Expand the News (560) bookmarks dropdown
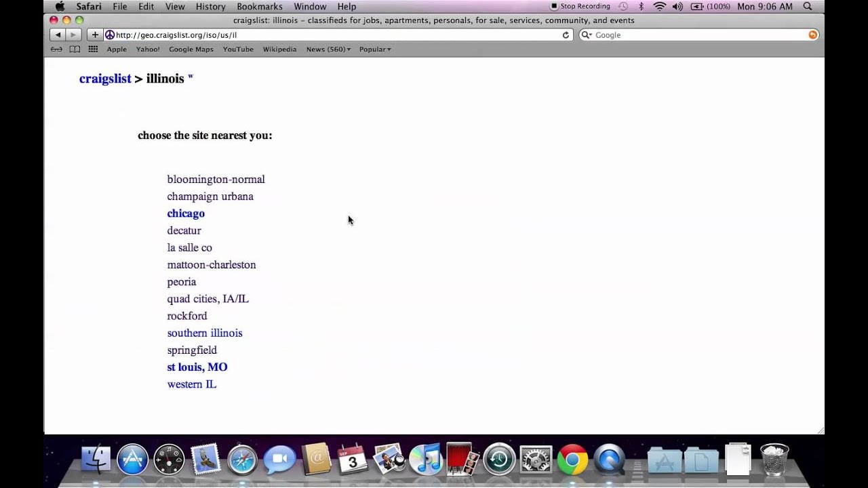This screenshot has width=868, height=488. [x=328, y=49]
